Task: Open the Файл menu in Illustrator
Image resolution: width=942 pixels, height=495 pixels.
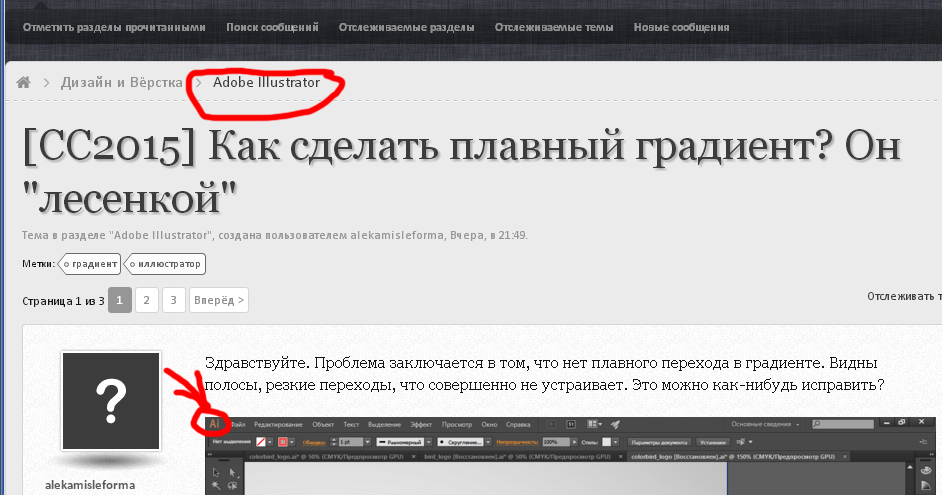Action: coord(238,425)
